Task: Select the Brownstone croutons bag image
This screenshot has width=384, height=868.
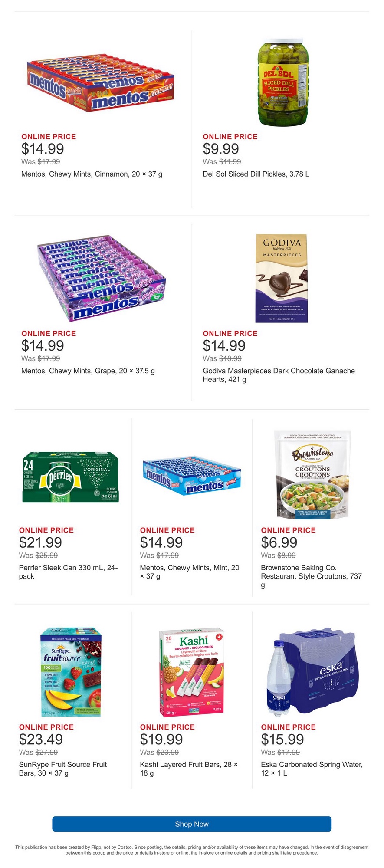Action: 312,474
